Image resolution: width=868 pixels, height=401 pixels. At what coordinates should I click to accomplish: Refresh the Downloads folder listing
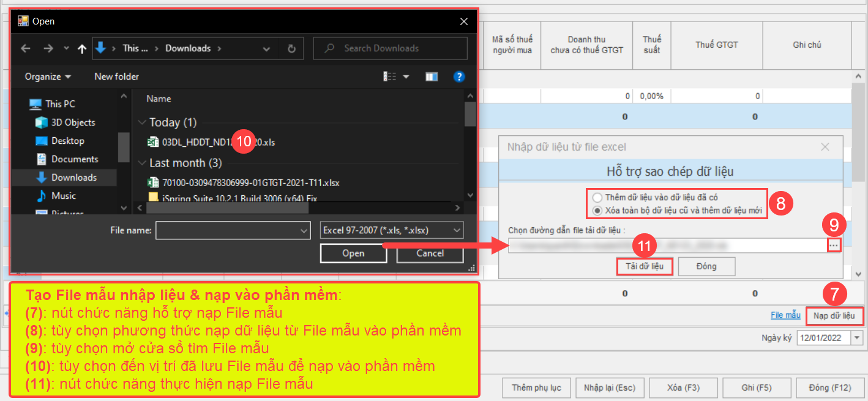pyautogui.click(x=291, y=48)
